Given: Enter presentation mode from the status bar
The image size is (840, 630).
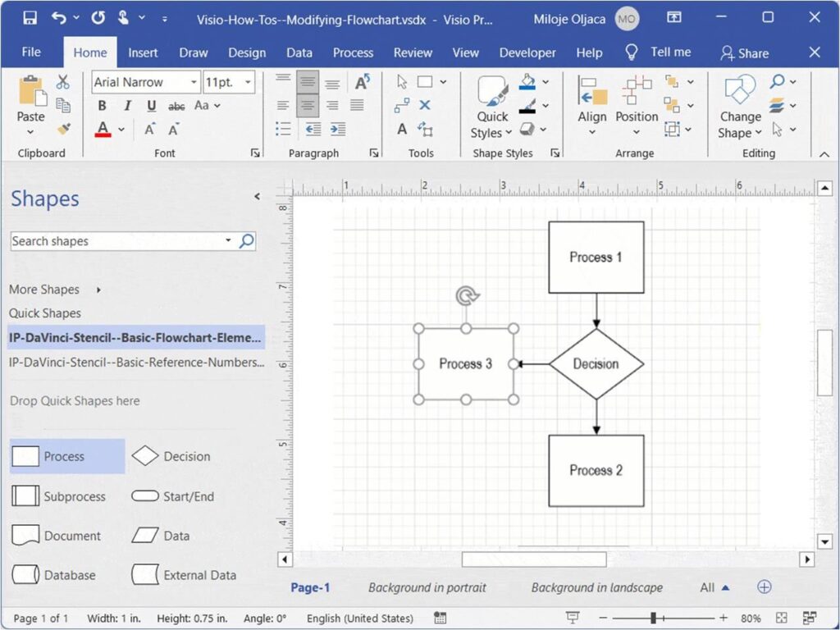Looking at the screenshot, I should (x=572, y=618).
